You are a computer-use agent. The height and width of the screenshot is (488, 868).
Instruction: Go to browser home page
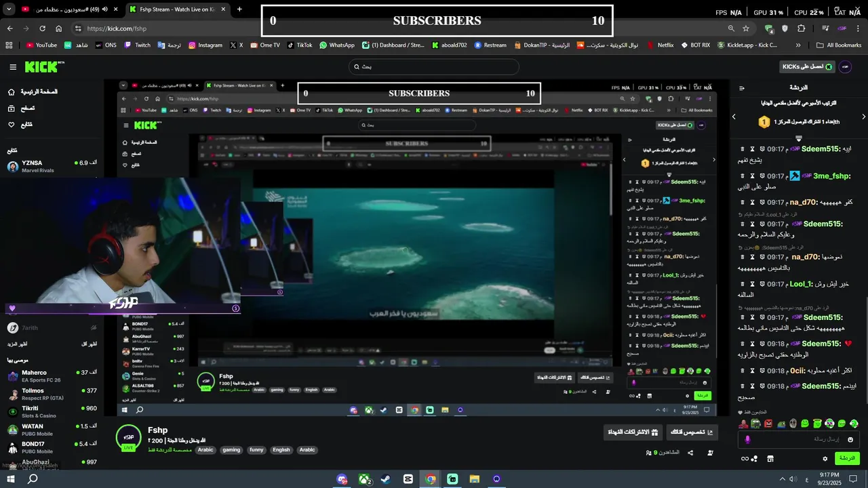pos(59,28)
